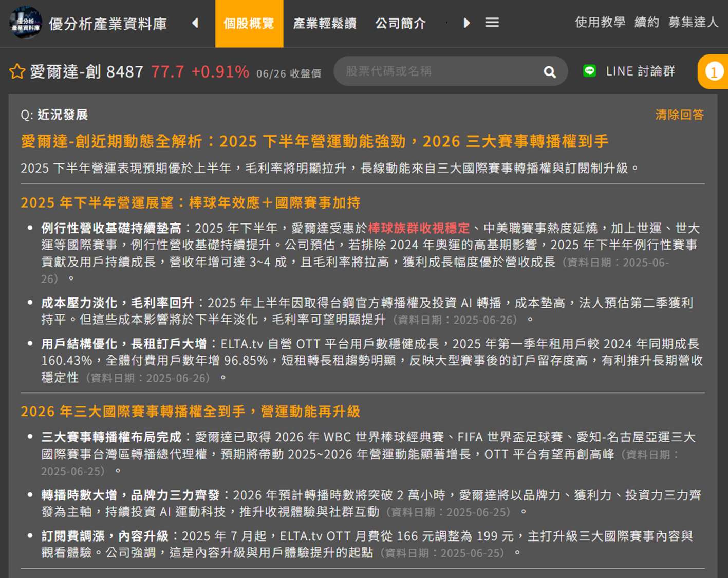Click the bullet 轉播時數大增，品牌力三力齊發
728x578 pixels.
tap(130, 495)
